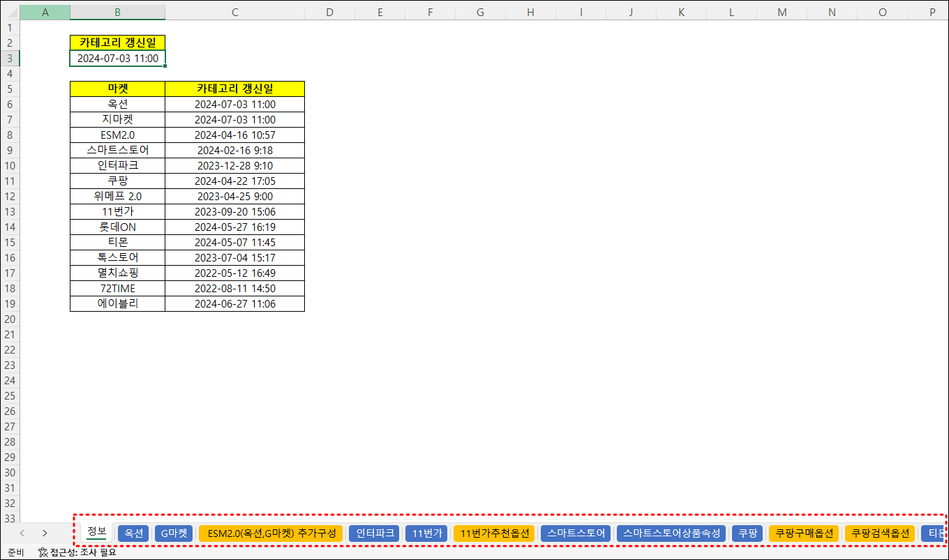Viewport: 949px width, 560px height.
Task: Click the 카테고리 갱신일 header in cell B2
Action: pyautogui.click(x=117, y=43)
